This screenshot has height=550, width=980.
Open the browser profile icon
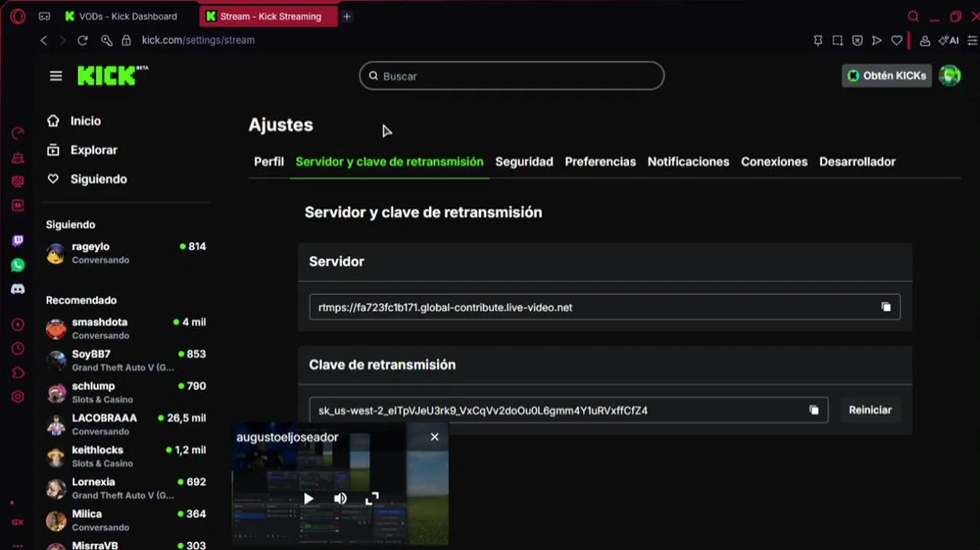(924, 40)
